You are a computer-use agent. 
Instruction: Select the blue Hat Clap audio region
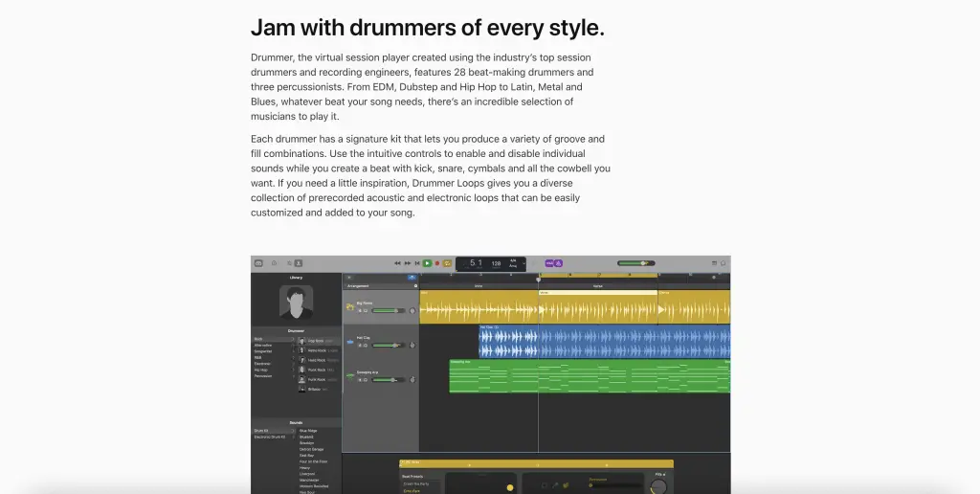click(604, 342)
